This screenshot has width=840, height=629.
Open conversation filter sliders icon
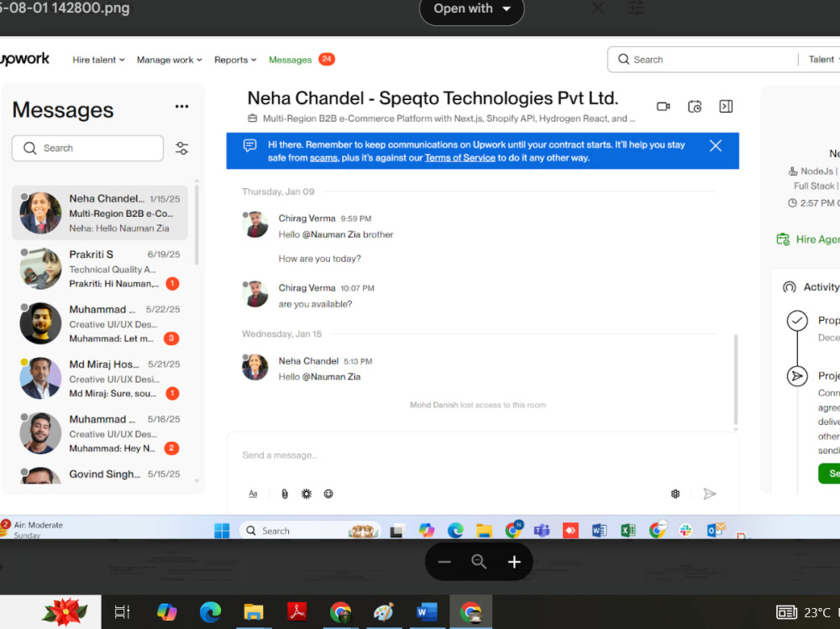click(181, 148)
